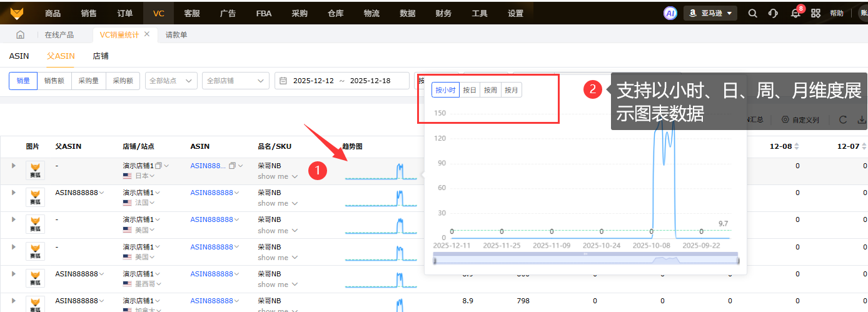Expand the 法国 table row
This screenshot has height=312, width=868.
(x=14, y=192)
